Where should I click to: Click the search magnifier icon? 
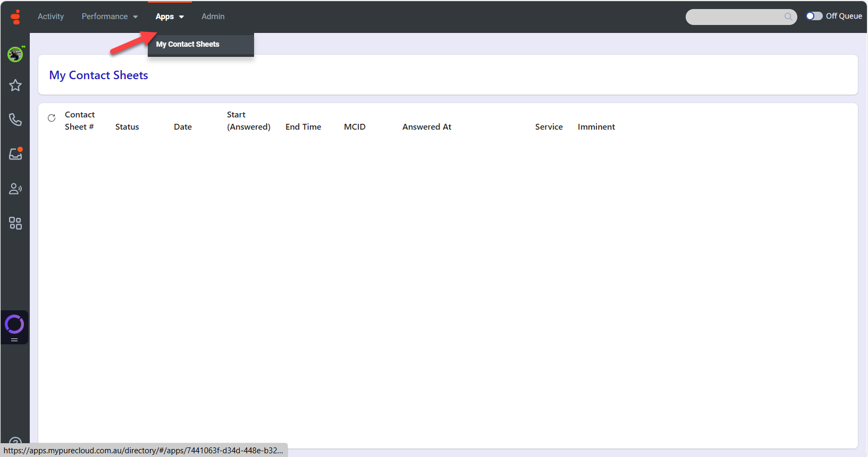point(788,17)
